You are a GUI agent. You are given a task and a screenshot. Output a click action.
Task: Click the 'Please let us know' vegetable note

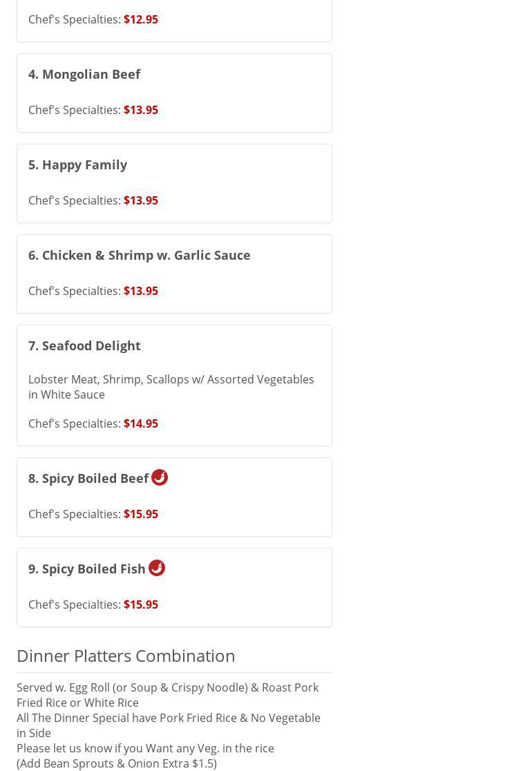point(145,748)
